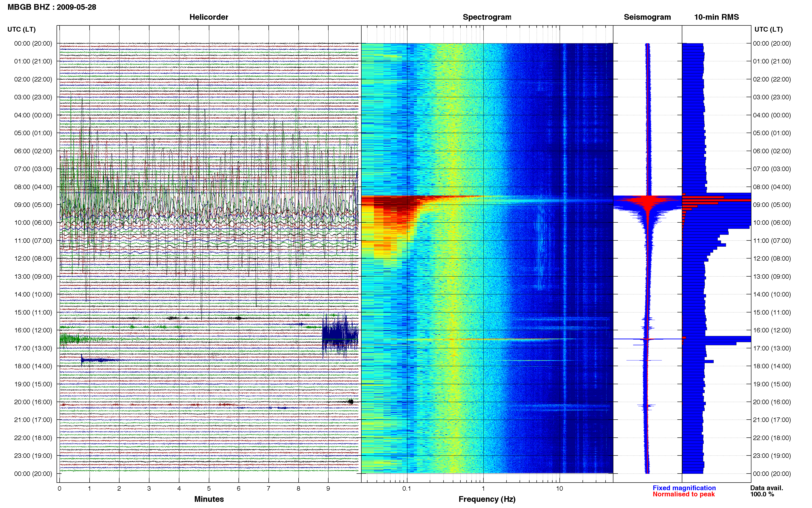The height and width of the screenshot is (508, 812).
Task: Click the minute '5' tick on helicorder axis
Action: coord(209,489)
